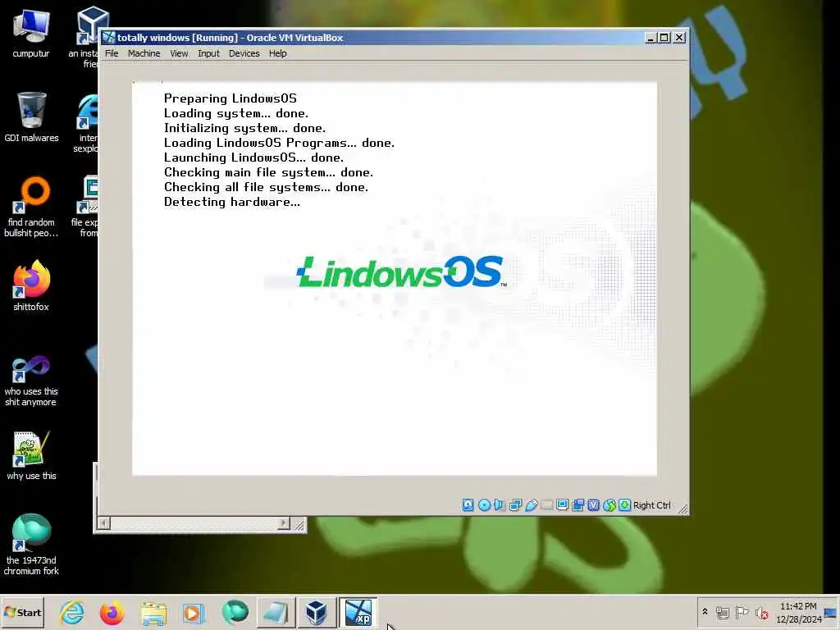This screenshot has width=840, height=630.
Task: Open the Devices menu in VirtualBox
Action: tap(244, 53)
